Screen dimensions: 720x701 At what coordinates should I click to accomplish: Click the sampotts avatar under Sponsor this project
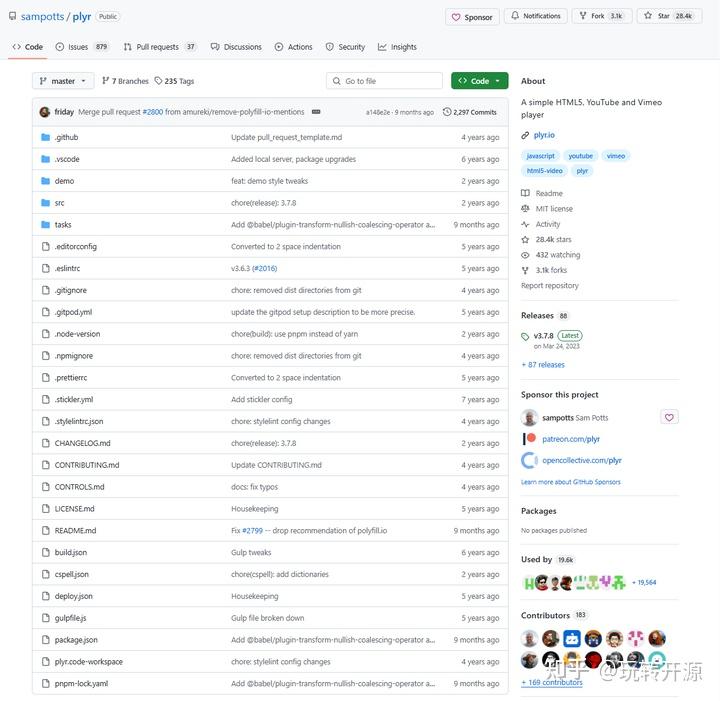tap(529, 417)
